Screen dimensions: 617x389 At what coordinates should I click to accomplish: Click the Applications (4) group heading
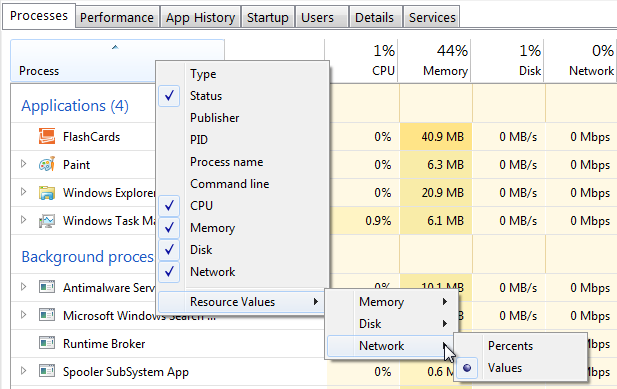tap(75, 105)
